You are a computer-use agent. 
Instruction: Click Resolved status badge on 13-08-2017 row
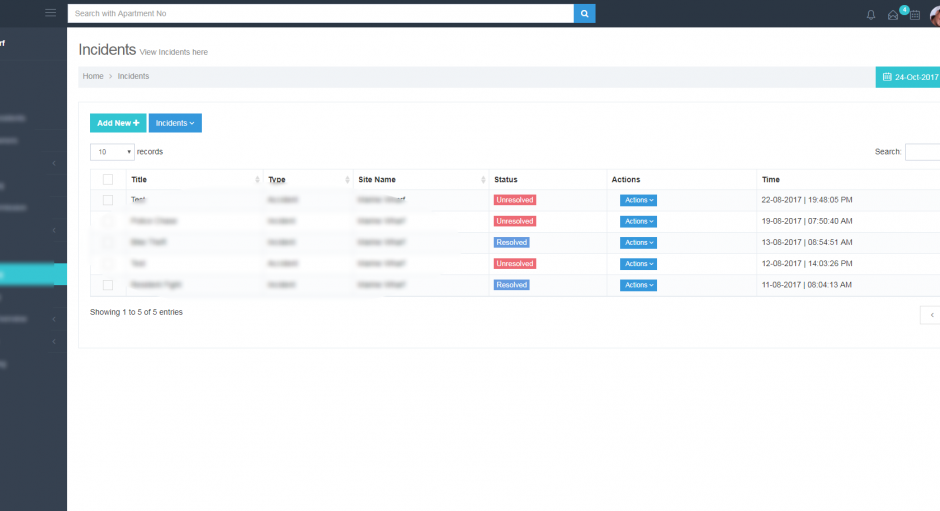tap(511, 242)
